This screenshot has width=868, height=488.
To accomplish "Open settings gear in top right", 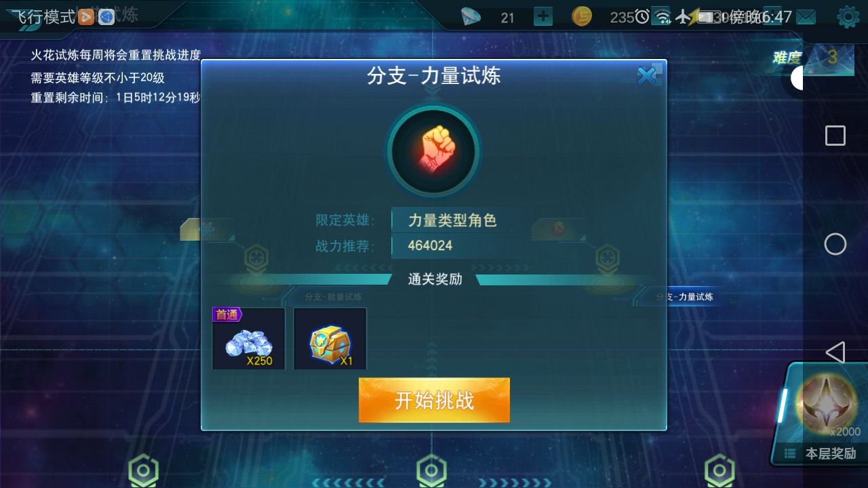I will tap(848, 17).
